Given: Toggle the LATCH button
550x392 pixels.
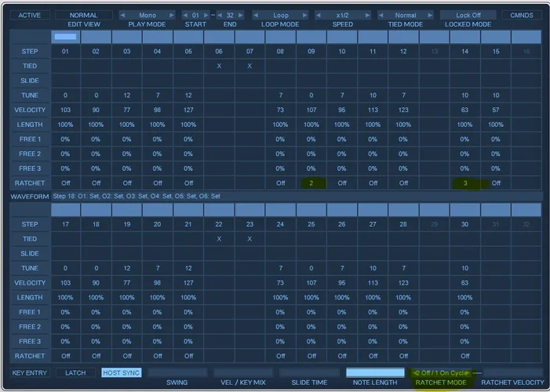Looking at the screenshot, I should coord(75,372).
